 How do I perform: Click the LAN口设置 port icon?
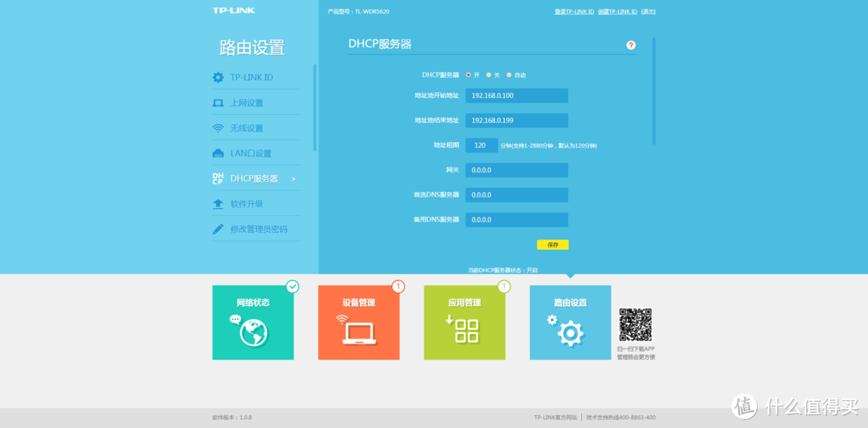tap(218, 153)
